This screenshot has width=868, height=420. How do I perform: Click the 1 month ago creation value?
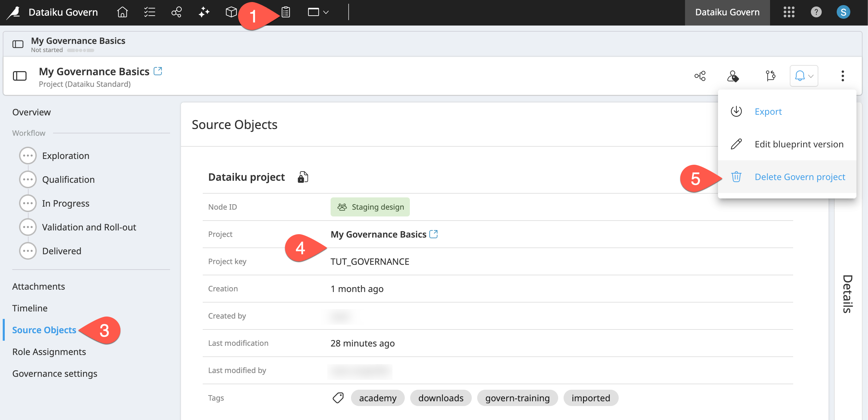point(357,289)
